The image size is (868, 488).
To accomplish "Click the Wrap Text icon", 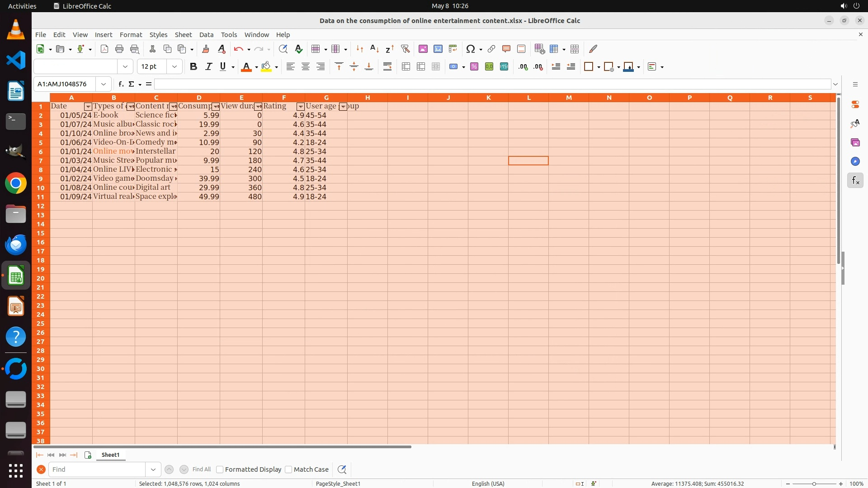I will [387, 67].
